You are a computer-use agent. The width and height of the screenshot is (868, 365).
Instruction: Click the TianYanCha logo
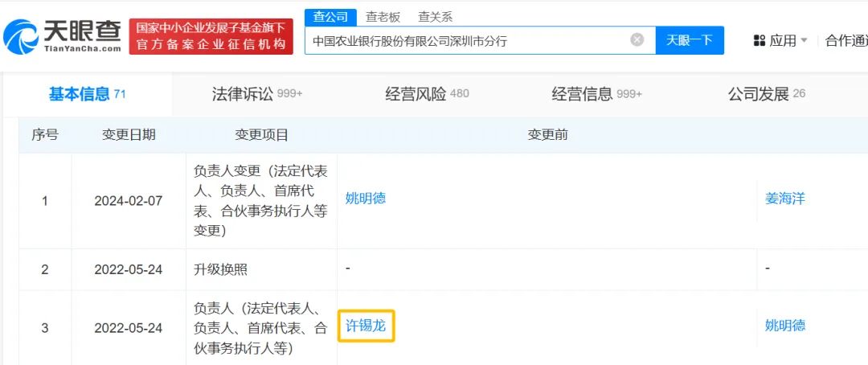62,35
